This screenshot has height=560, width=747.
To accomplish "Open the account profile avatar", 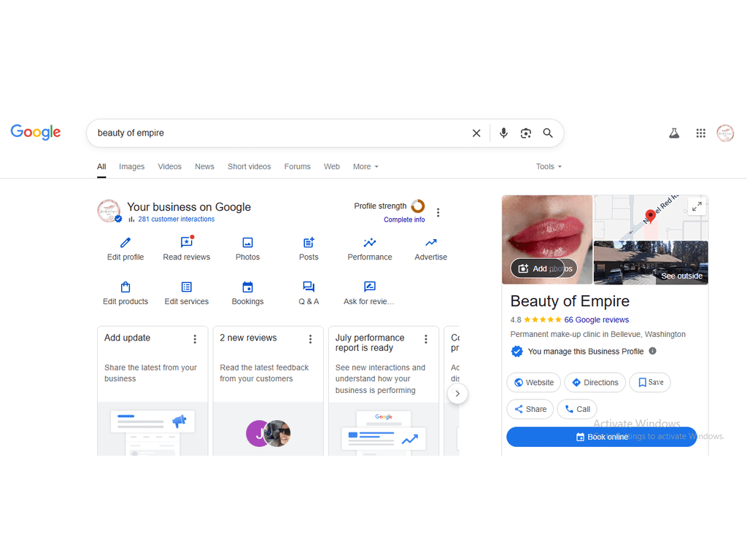I will [x=725, y=133].
